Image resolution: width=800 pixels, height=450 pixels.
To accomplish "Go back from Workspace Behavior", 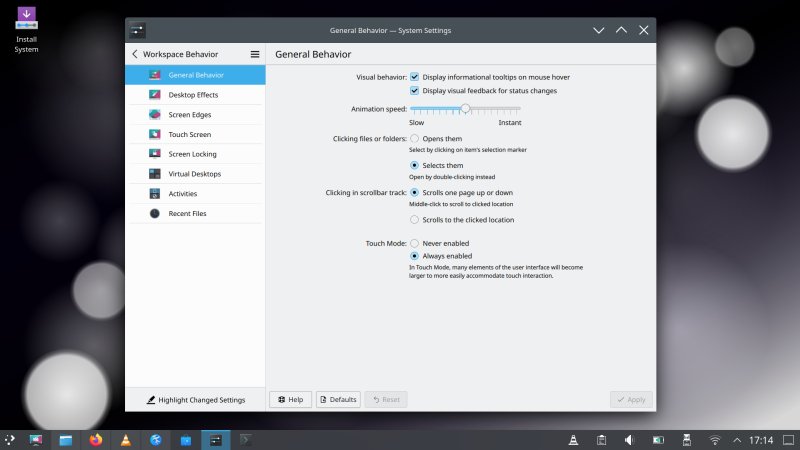I will (135, 54).
